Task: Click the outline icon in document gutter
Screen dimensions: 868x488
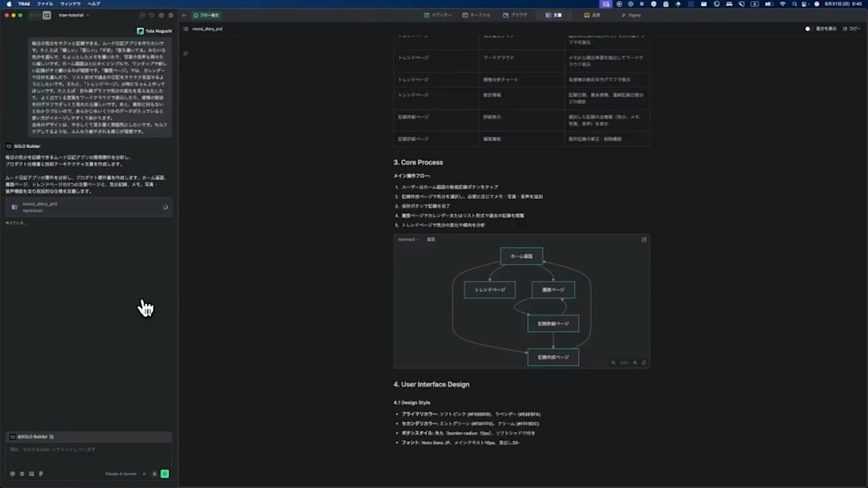Action: (x=186, y=53)
